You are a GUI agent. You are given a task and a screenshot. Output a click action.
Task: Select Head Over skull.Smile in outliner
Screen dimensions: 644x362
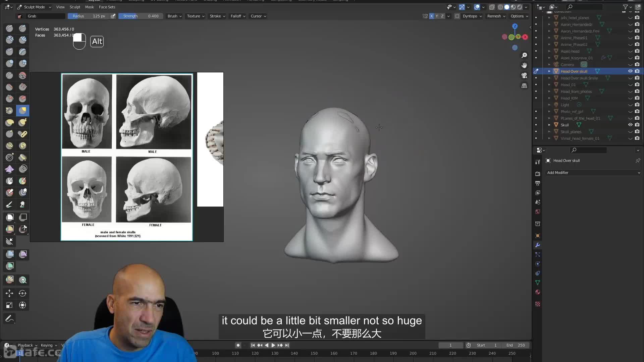pos(579,78)
